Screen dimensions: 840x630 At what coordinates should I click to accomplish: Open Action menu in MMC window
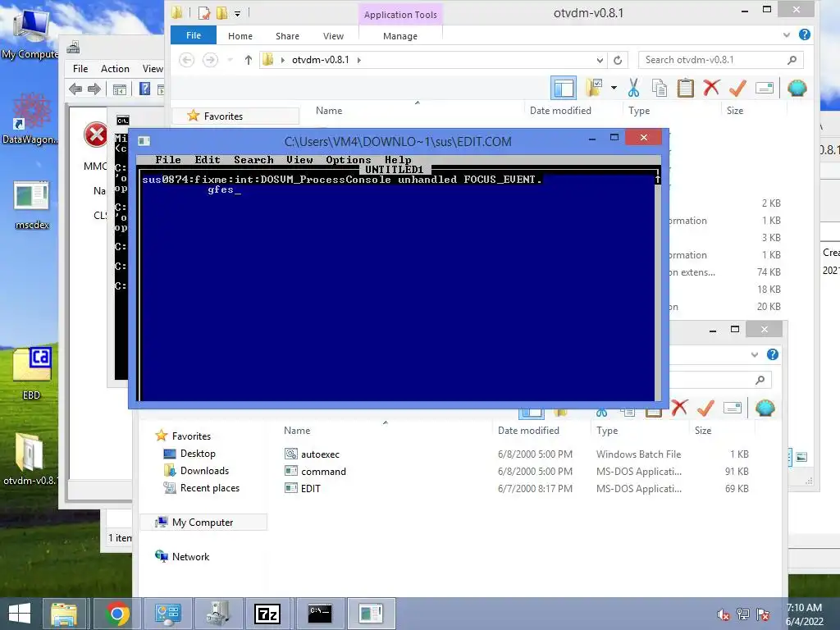click(x=115, y=69)
